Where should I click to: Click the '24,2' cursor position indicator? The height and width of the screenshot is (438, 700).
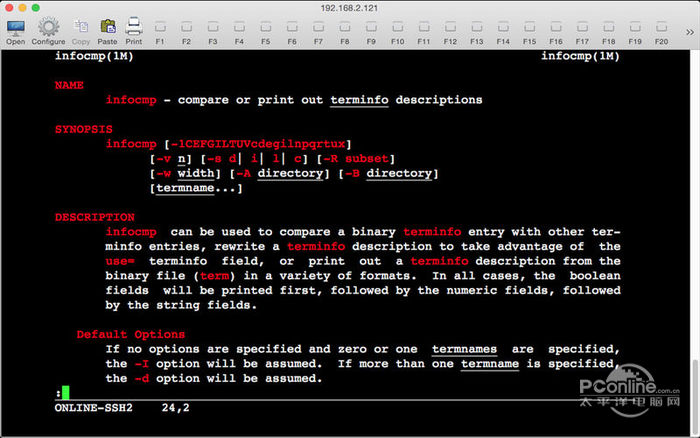[x=175, y=408]
